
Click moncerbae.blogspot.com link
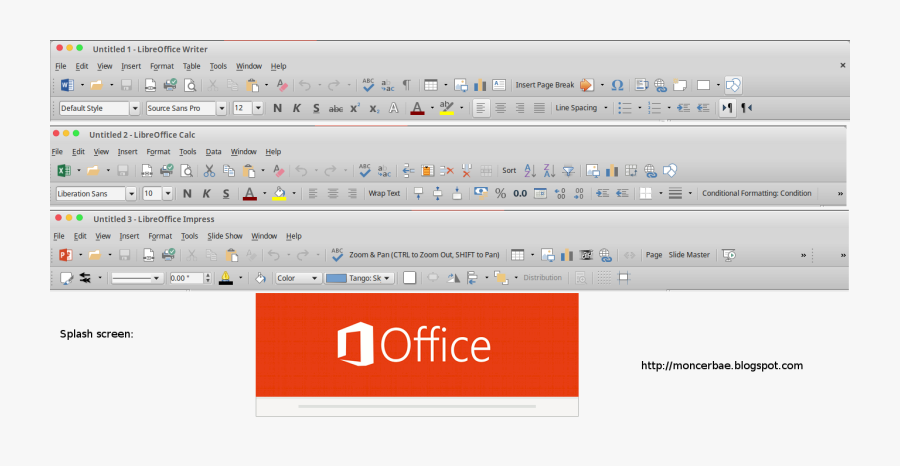click(x=722, y=366)
